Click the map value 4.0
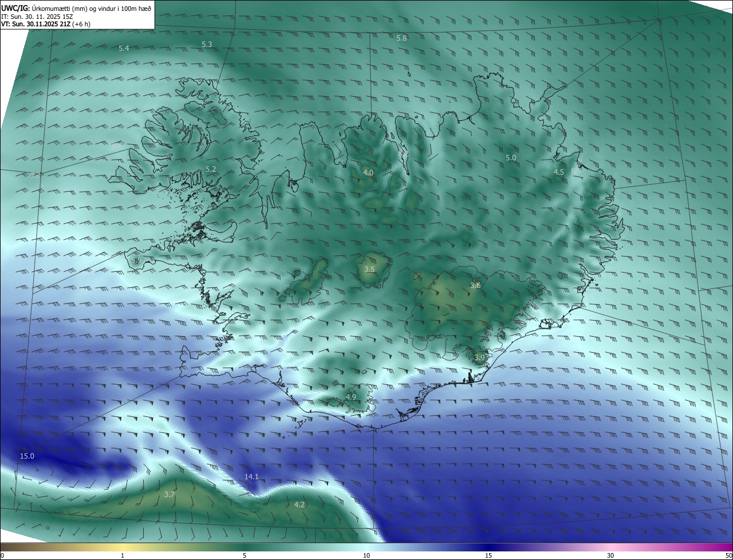The width and height of the screenshot is (733, 560). tap(368, 172)
